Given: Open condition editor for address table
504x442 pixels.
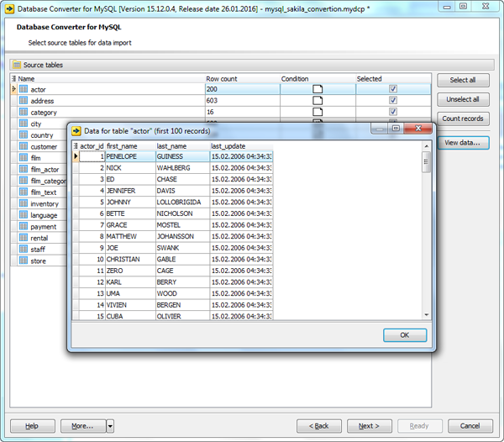Looking at the screenshot, I should [318, 100].
